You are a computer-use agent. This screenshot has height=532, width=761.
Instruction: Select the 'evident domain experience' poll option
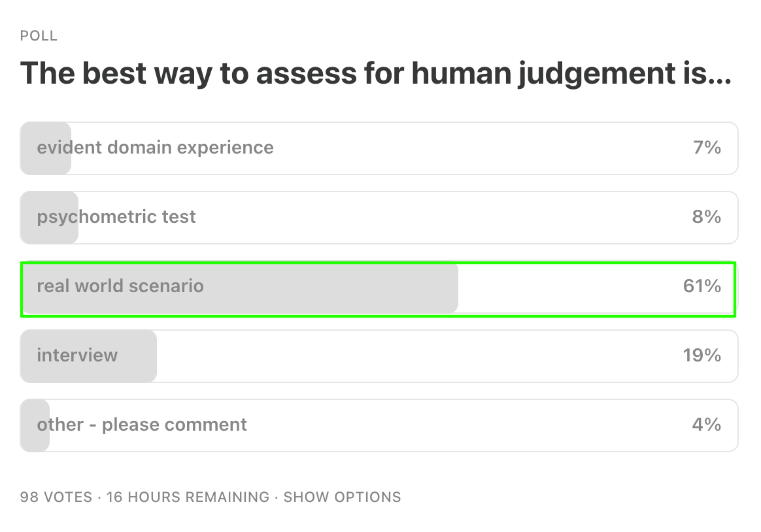click(379, 148)
